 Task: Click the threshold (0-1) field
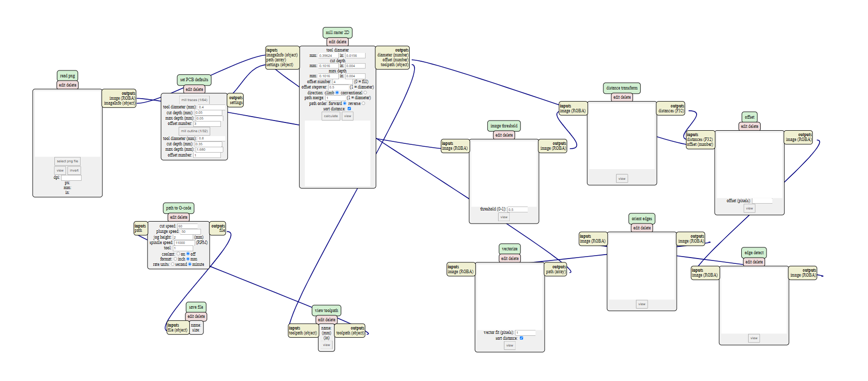click(517, 210)
